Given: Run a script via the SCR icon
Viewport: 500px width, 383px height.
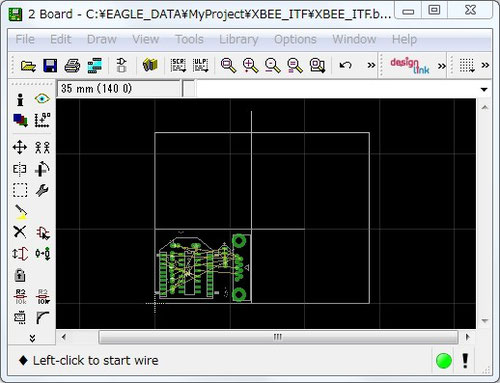Looking at the screenshot, I should (178, 65).
